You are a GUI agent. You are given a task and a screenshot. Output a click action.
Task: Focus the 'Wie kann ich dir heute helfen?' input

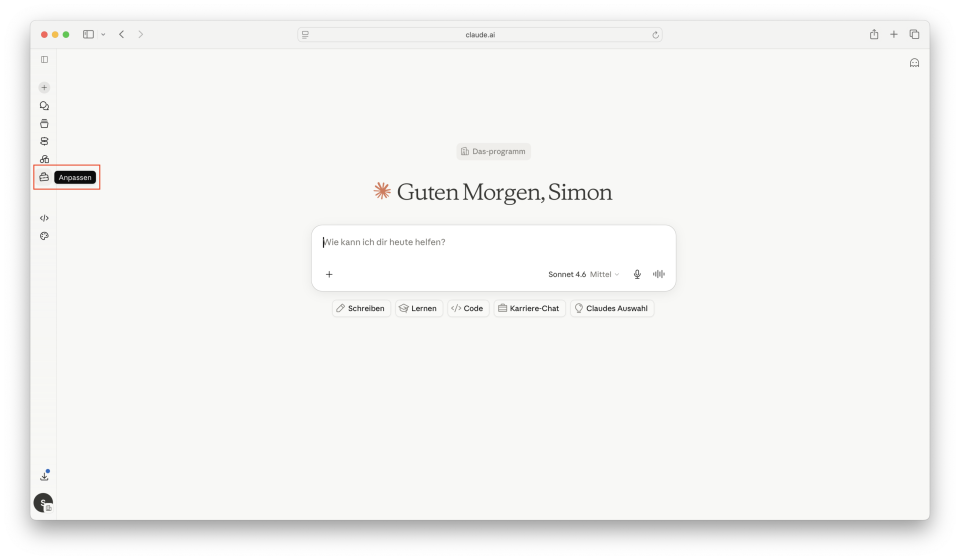[493, 242]
